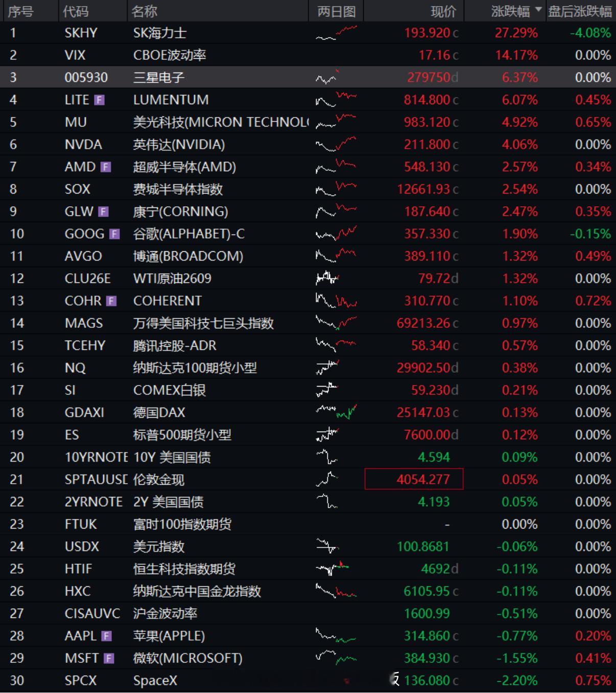Click the name 美元指数
616x693 pixels.
(158, 547)
